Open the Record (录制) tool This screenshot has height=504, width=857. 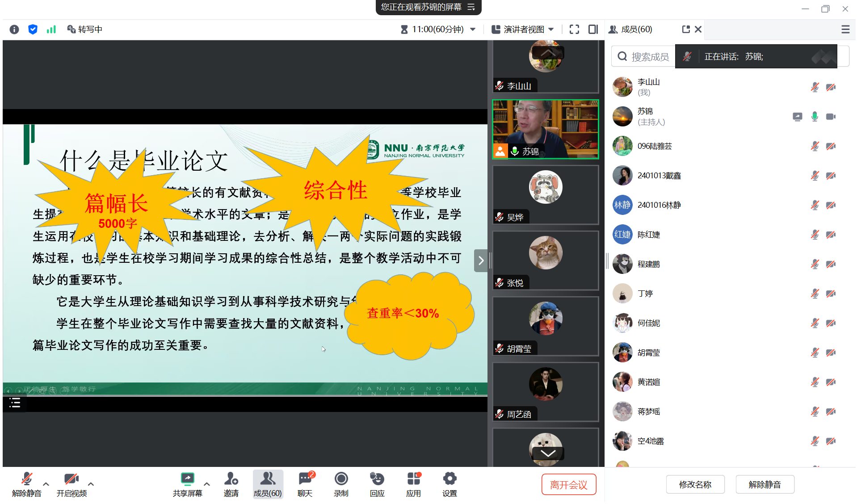pos(341,484)
